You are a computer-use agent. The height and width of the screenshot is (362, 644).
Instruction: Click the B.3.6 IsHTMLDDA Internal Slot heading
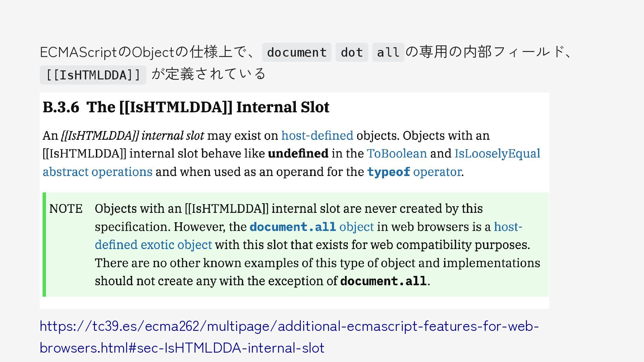[x=186, y=107]
